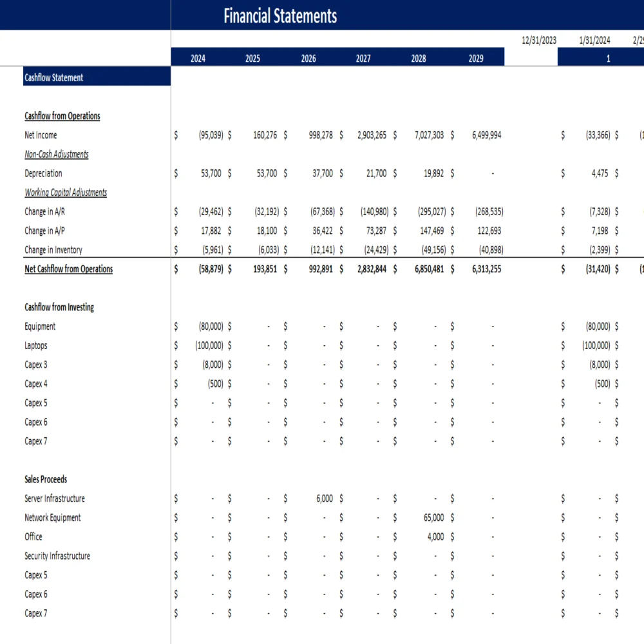Click the 12/31/2023 date header
Screen dimensions: 644x644
[x=541, y=40]
